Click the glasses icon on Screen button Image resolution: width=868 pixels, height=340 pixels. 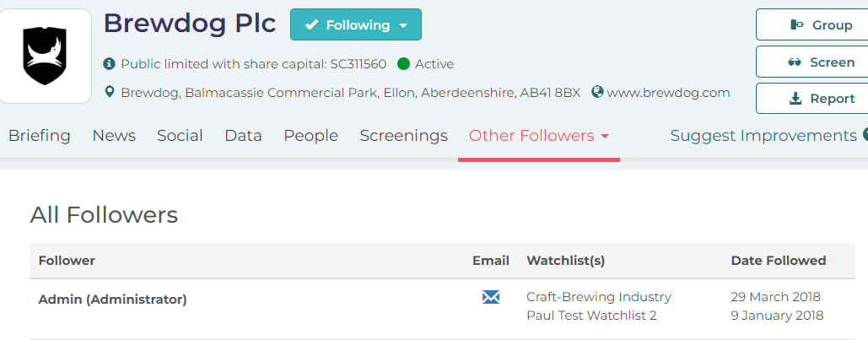click(x=795, y=62)
